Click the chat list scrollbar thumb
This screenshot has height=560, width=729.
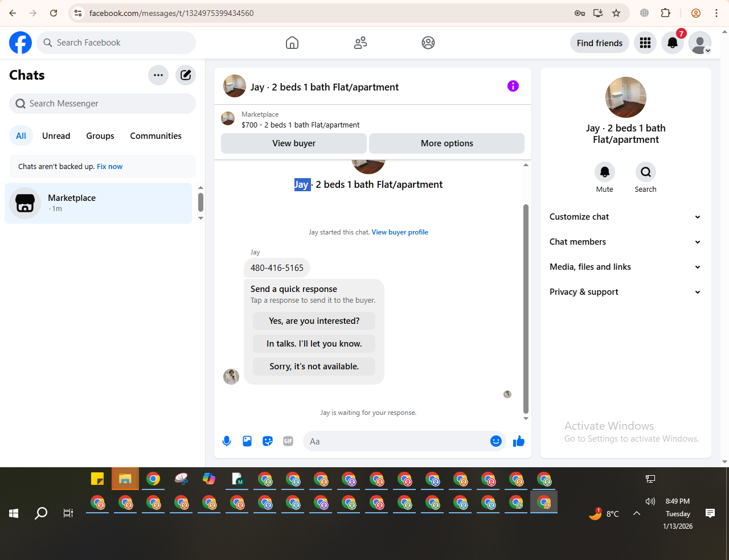200,202
